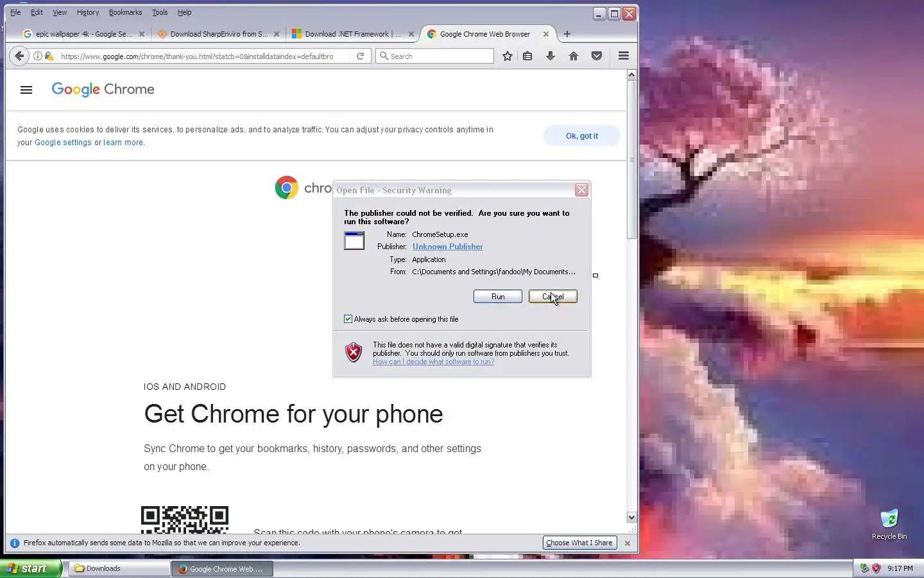
Task: Open the Windows start button
Action: click(x=30, y=568)
